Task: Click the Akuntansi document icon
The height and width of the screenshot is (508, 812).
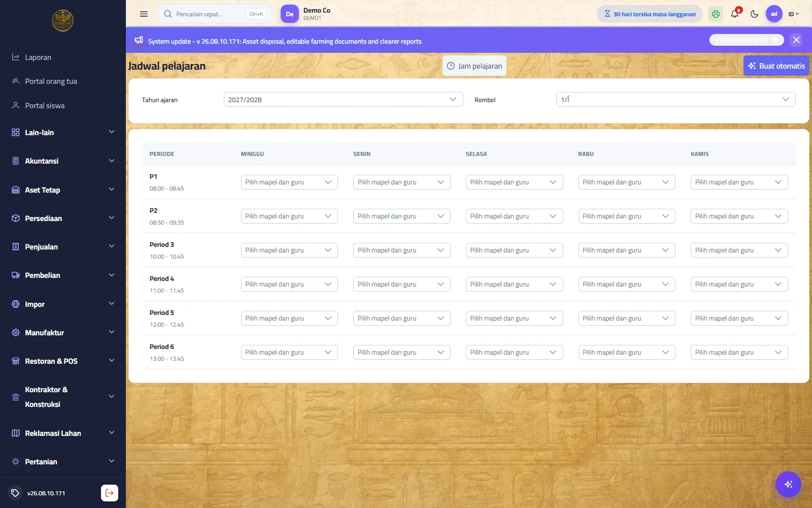Action: tap(16, 161)
